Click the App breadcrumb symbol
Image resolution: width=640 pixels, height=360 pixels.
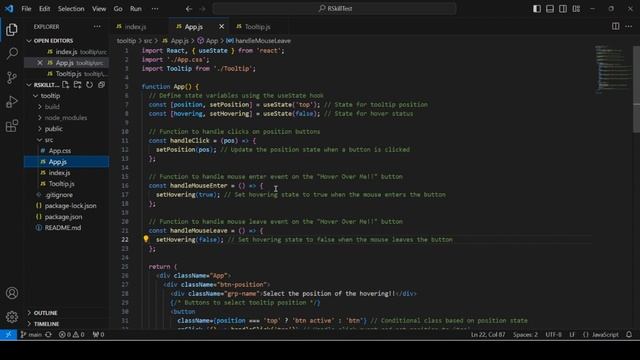208,41
